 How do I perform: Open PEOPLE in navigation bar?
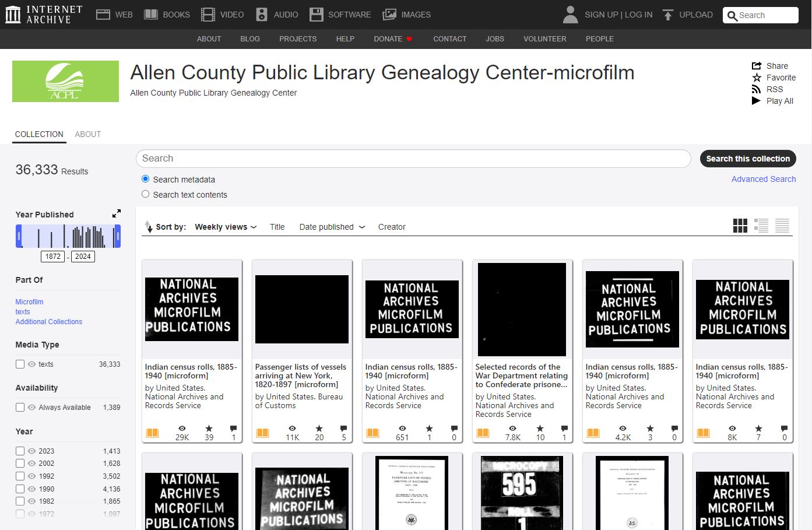600,39
